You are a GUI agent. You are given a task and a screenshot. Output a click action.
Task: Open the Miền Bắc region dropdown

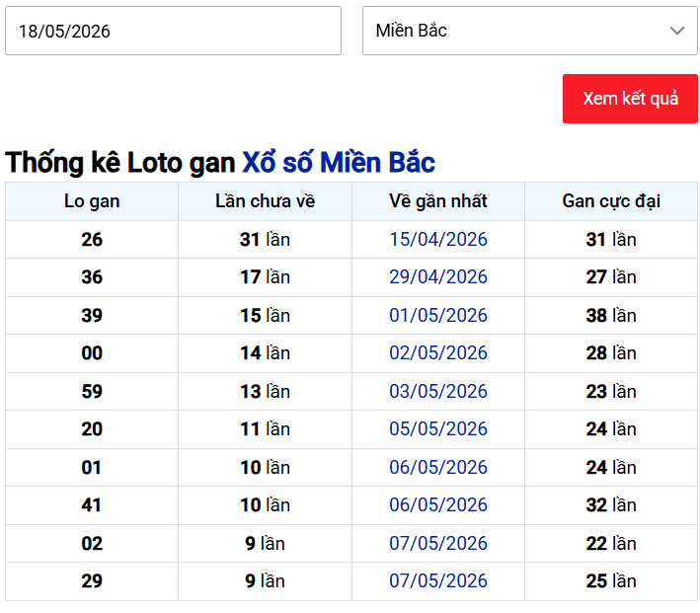[x=530, y=31]
